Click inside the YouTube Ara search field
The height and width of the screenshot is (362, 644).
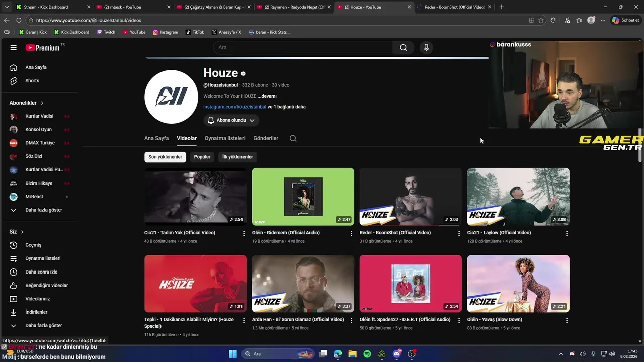[x=303, y=48]
